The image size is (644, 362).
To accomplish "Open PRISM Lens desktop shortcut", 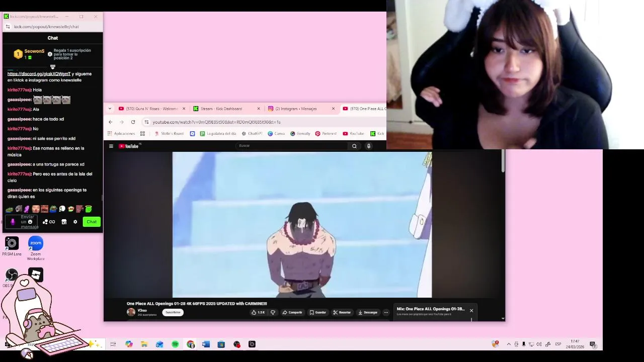I will click(x=12, y=246).
